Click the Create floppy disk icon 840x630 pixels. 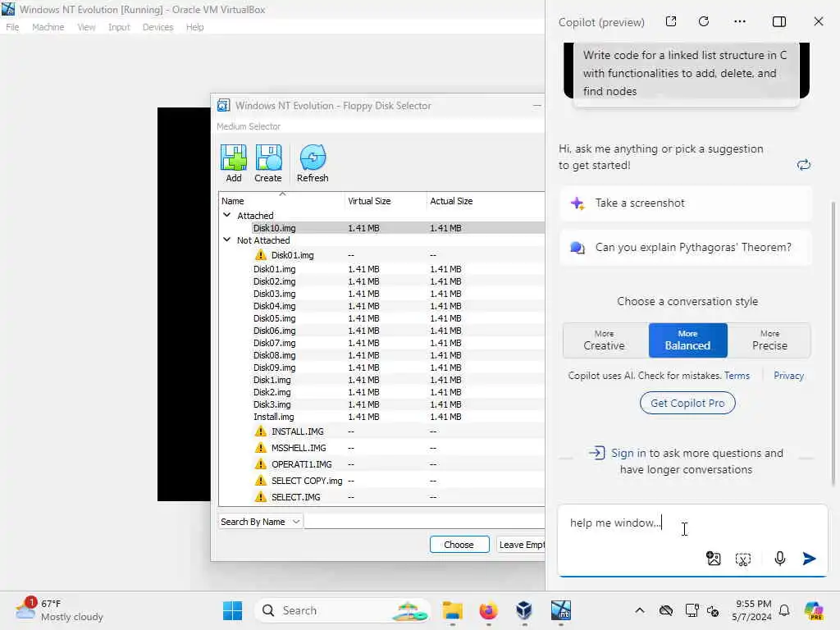pyautogui.click(x=268, y=163)
